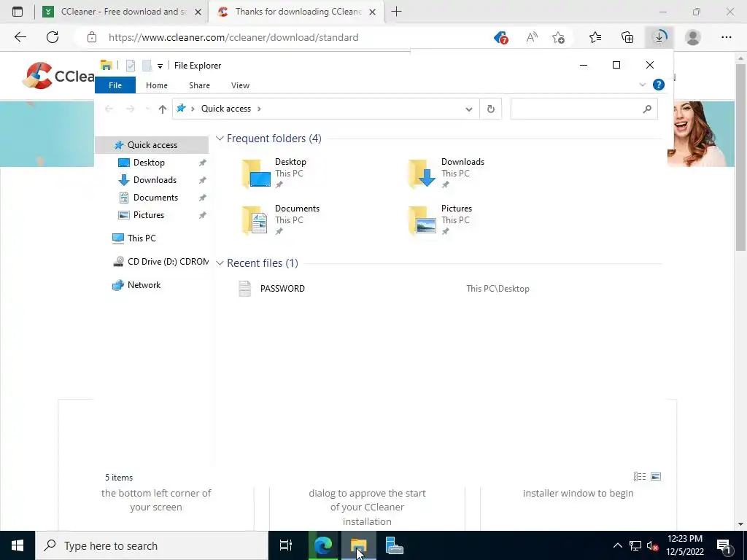
Task: Open the Windows Start menu
Action: click(x=18, y=545)
